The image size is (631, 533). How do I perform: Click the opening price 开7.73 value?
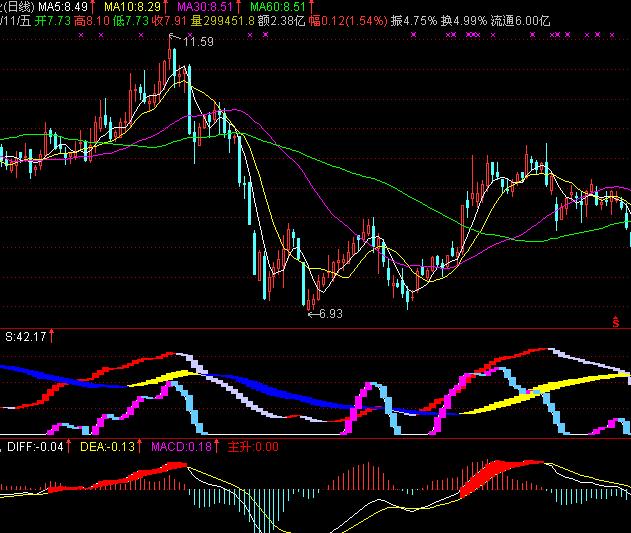pos(52,21)
